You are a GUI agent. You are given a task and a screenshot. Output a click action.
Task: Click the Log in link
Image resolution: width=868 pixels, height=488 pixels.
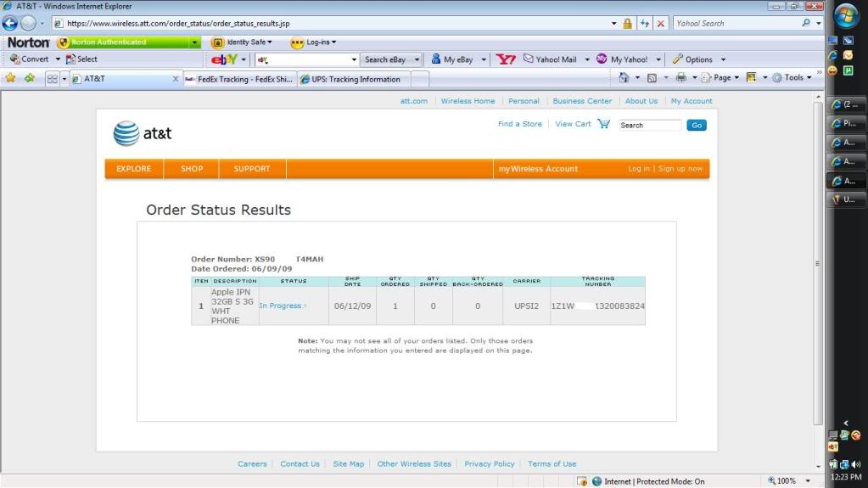coord(639,168)
